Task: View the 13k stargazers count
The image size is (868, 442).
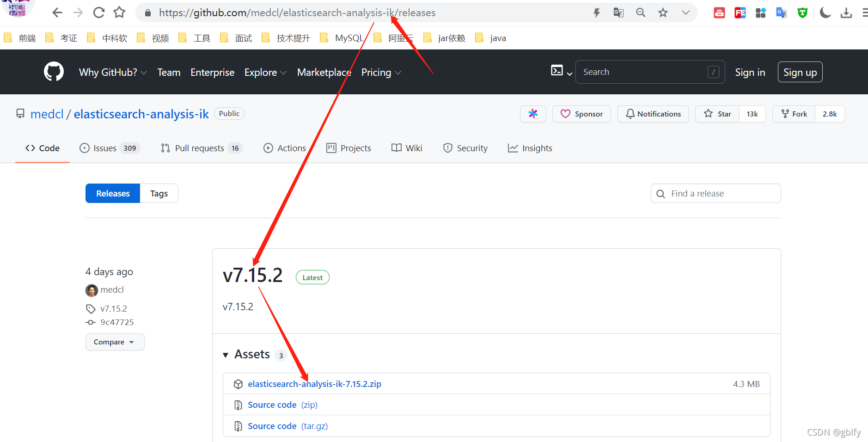Action: tap(752, 114)
